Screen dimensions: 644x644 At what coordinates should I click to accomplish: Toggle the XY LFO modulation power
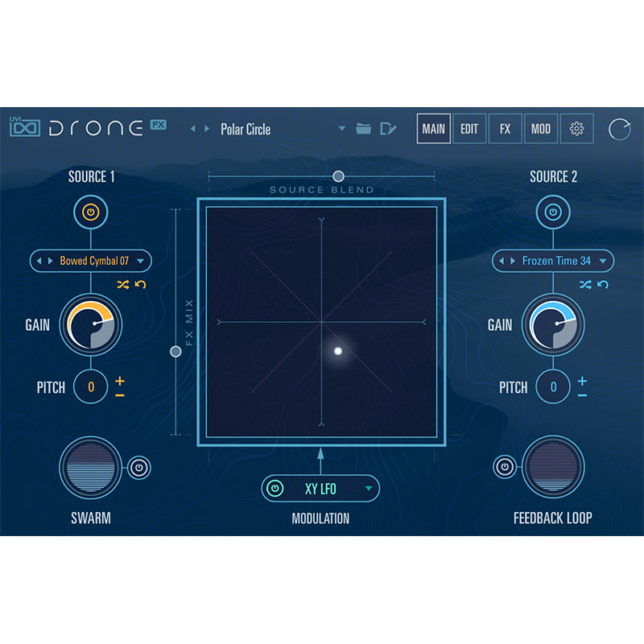pyautogui.click(x=275, y=489)
